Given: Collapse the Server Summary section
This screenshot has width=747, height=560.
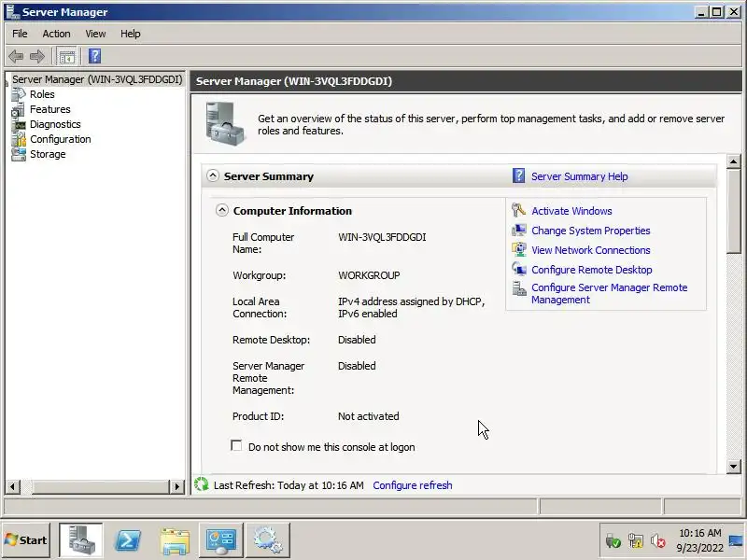Looking at the screenshot, I should pyautogui.click(x=213, y=175).
